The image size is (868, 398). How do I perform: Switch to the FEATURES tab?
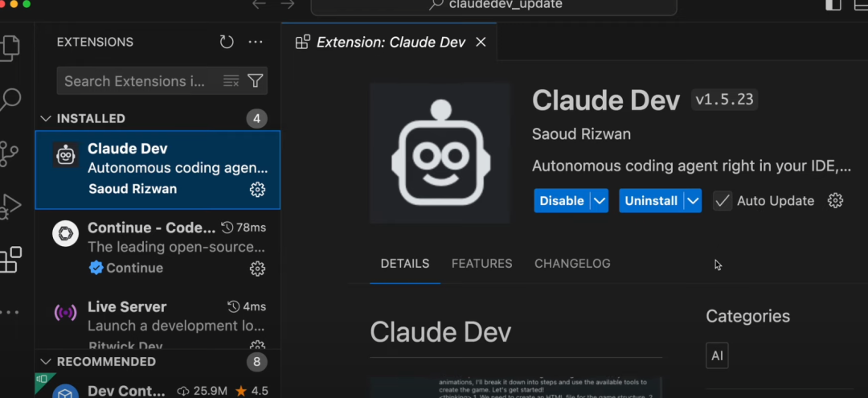point(481,264)
